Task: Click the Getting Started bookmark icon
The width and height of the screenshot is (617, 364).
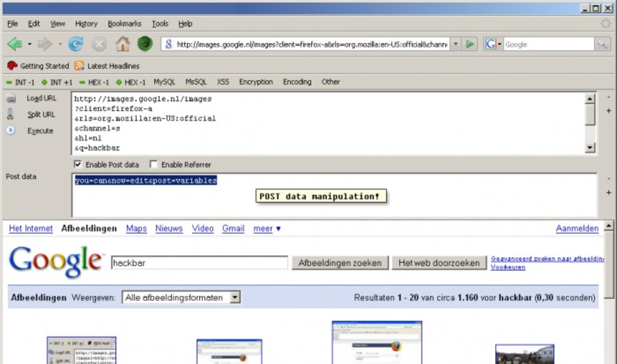Action: click(12, 66)
